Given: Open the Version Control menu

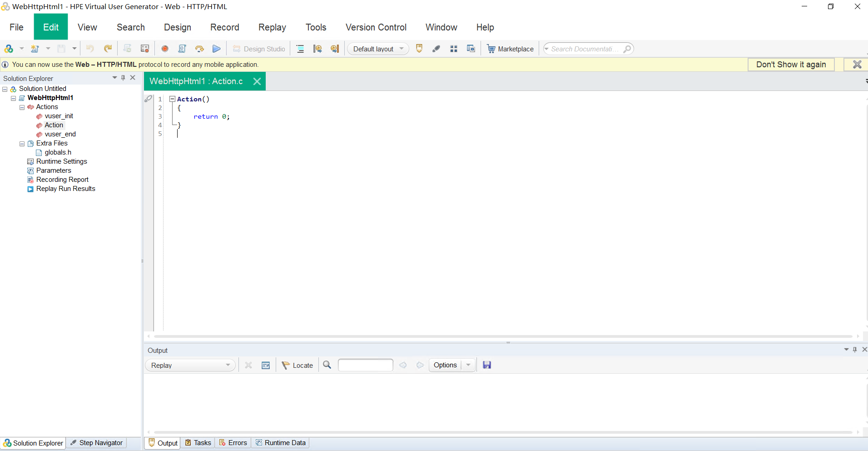Looking at the screenshot, I should click(376, 27).
